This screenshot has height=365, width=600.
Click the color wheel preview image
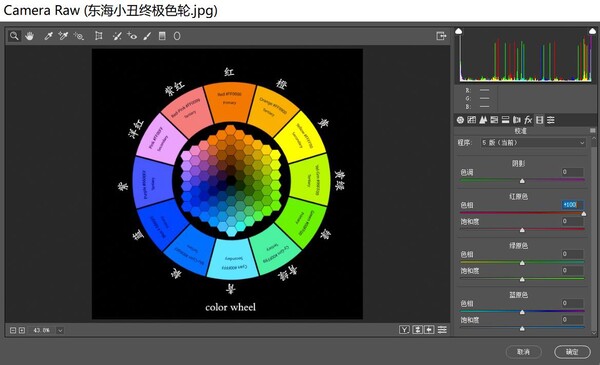point(227,184)
